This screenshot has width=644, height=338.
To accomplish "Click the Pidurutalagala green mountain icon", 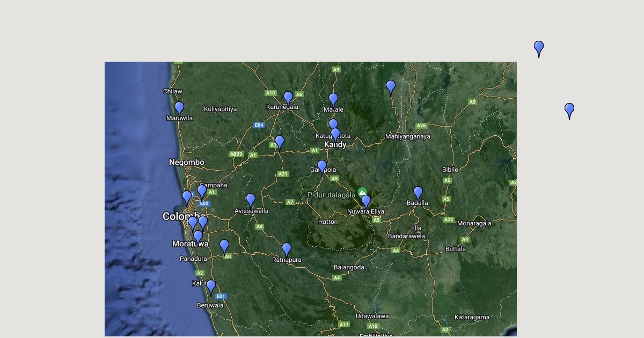I will point(363,192).
